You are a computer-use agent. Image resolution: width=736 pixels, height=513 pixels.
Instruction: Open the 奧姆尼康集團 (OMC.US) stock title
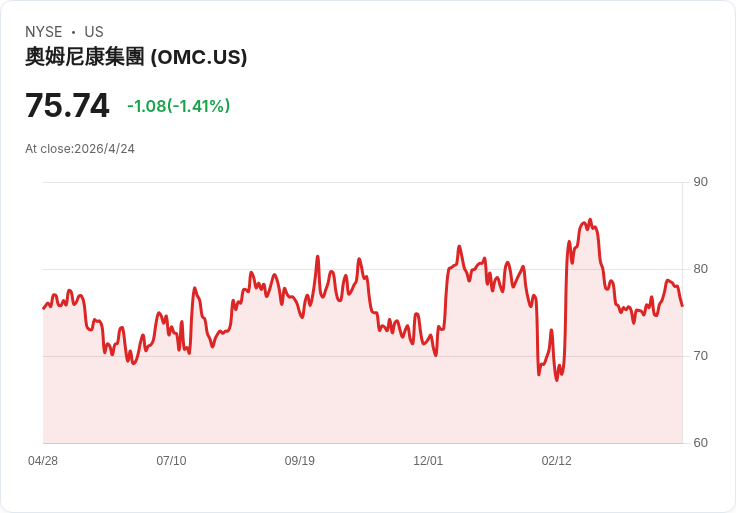point(136,57)
